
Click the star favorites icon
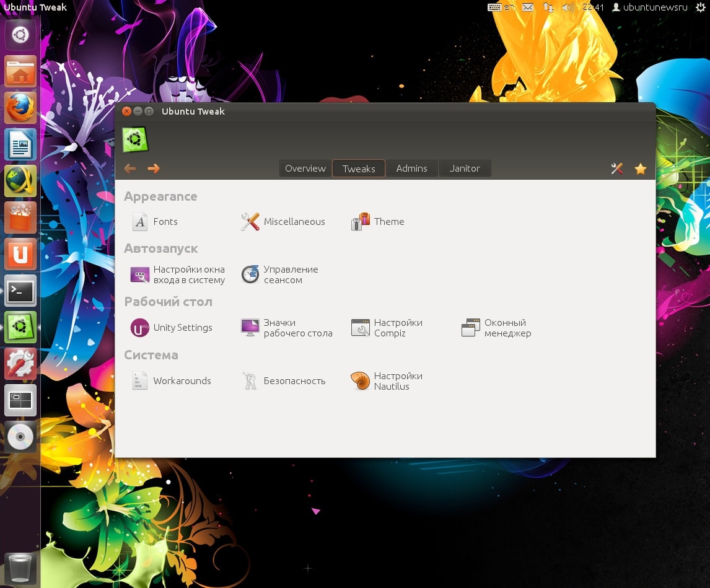(x=640, y=169)
